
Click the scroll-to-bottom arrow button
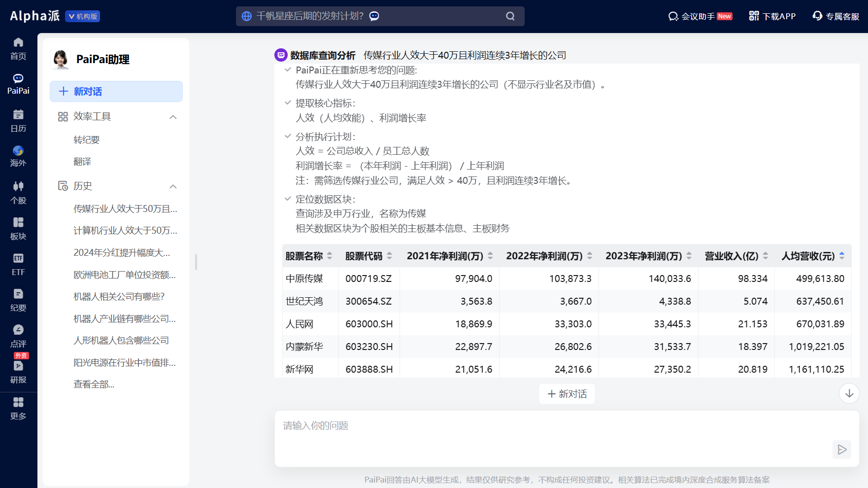(849, 393)
